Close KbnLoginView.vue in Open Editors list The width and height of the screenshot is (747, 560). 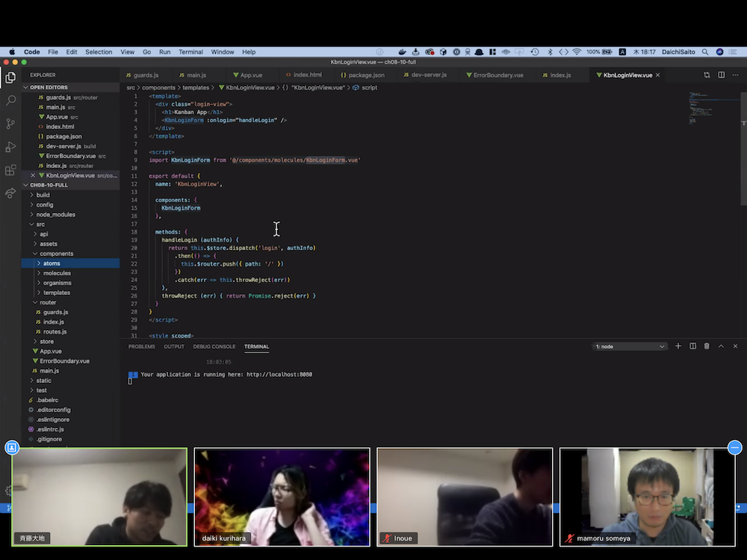[33, 175]
